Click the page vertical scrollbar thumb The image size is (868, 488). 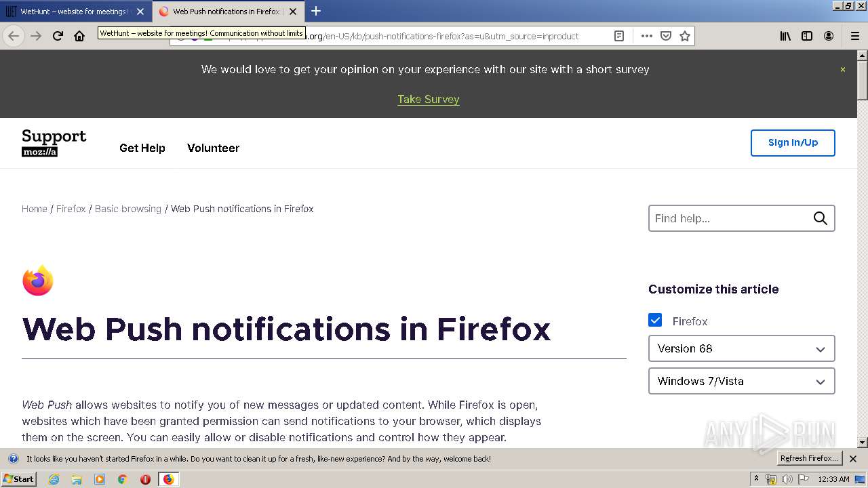(x=863, y=79)
